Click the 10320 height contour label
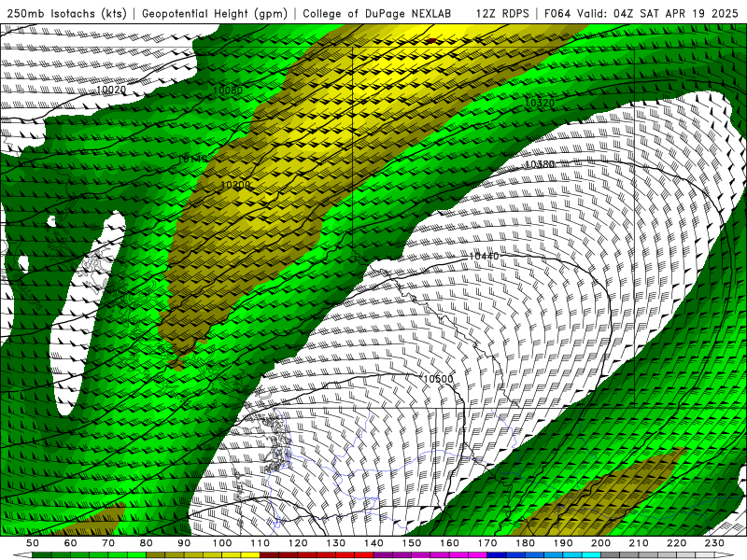The width and height of the screenshot is (747, 560). tap(540, 103)
